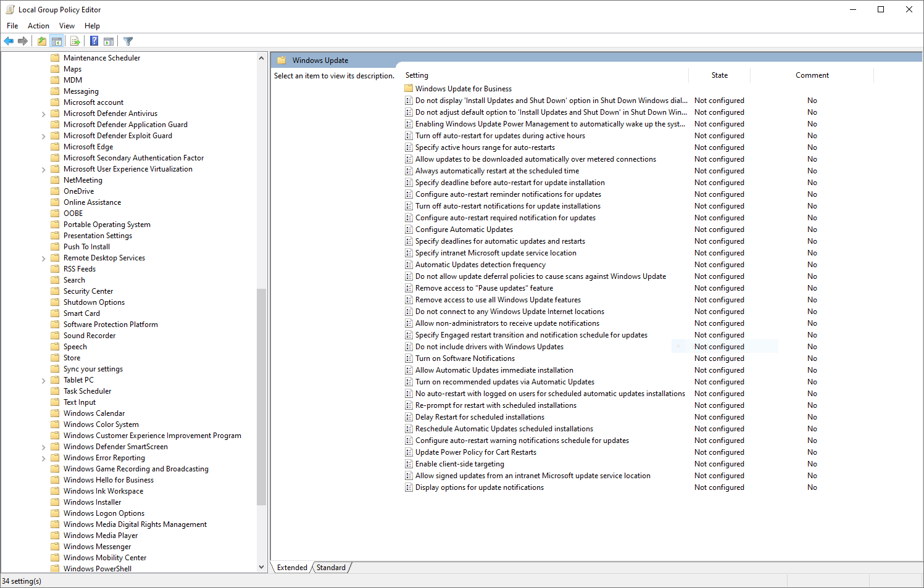Expand the Microsoft Defender Antivirus node
The height and width of the screenshot is (588, 924).
[x=43, y=114]
